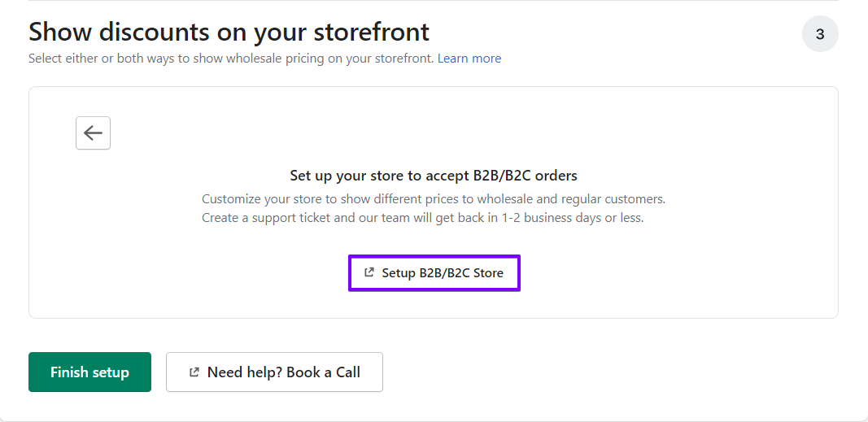Click the green Finish setup button

coord(89,372)
